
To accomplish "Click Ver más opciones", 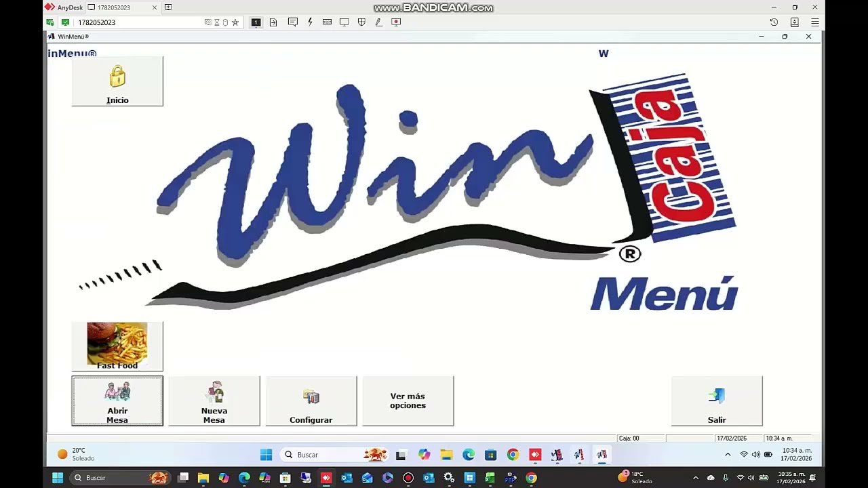I will (408, 401).
